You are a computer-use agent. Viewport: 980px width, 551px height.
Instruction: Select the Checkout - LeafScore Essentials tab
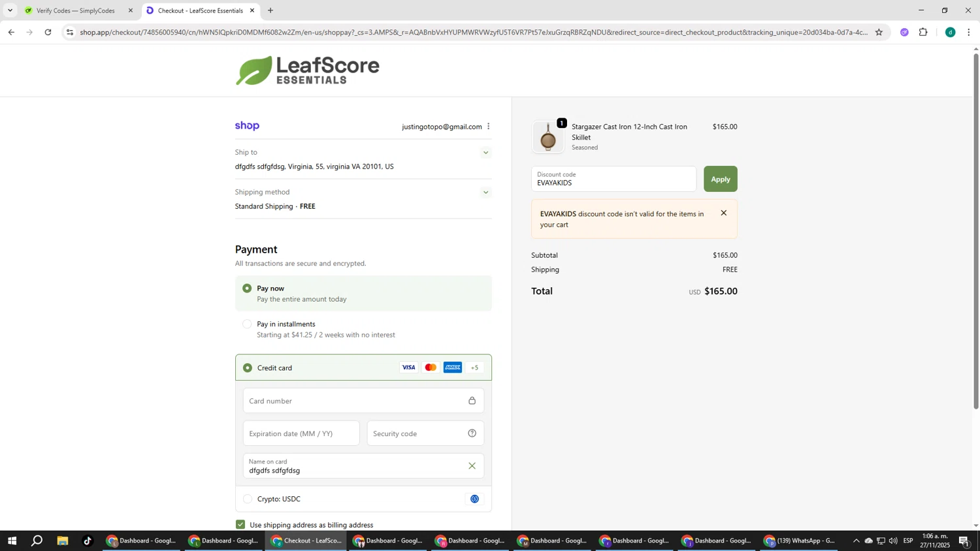(199, 11)
